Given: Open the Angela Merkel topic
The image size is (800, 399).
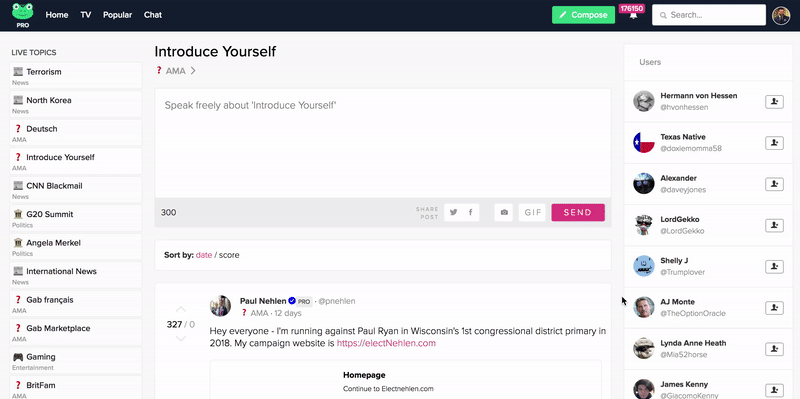Looking at the screenshot, I should point(76,246).
